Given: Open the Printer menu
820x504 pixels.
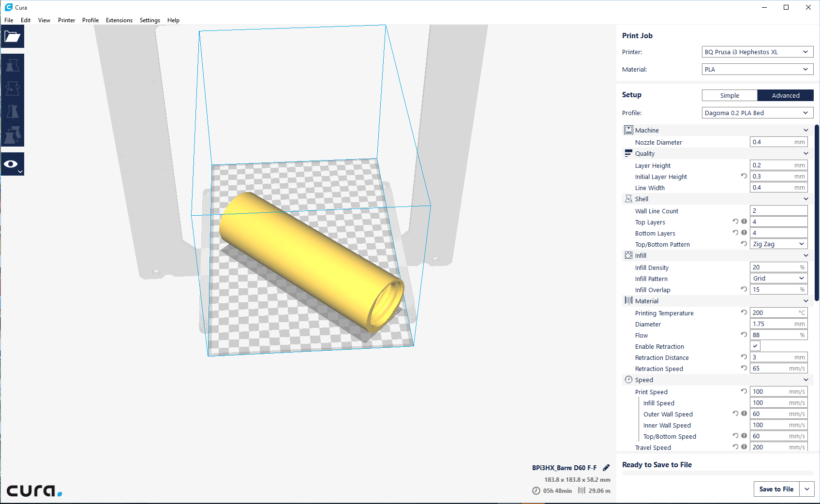Looking at the screenshot, I should [x=67, y=20].
